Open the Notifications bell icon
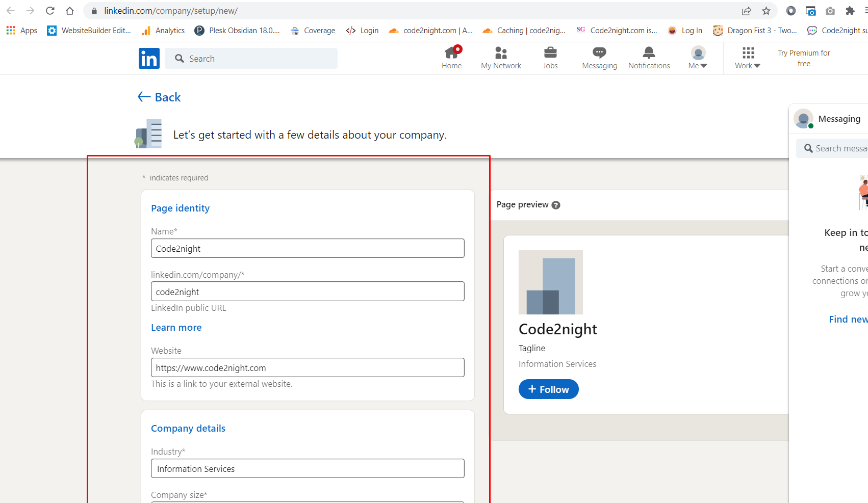The height and width of the screenshot is (503, 868). [x=649, y=58]
